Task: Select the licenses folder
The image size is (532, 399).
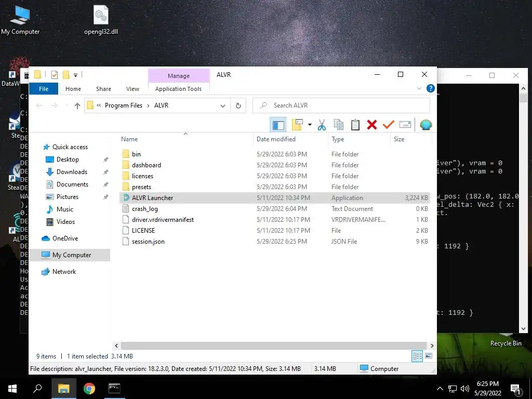Action: pos(275,176)
